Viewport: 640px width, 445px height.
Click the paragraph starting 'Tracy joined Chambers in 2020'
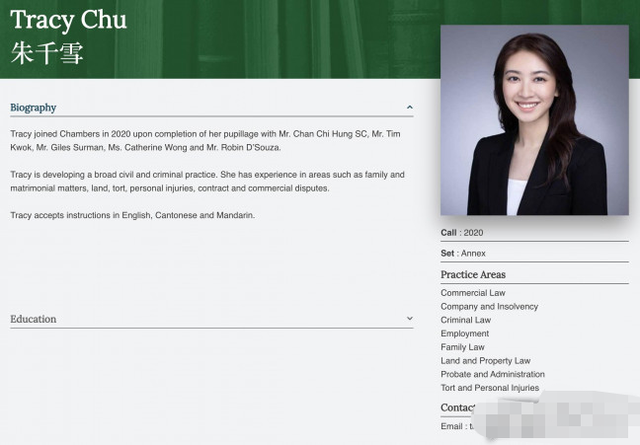tap(205, 140)
